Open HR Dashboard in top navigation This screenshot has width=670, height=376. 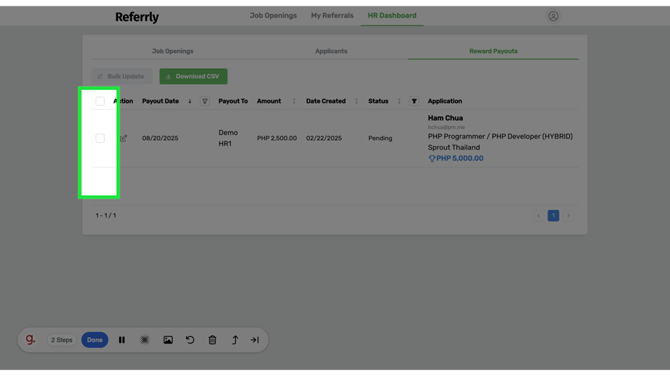point(392,15)
